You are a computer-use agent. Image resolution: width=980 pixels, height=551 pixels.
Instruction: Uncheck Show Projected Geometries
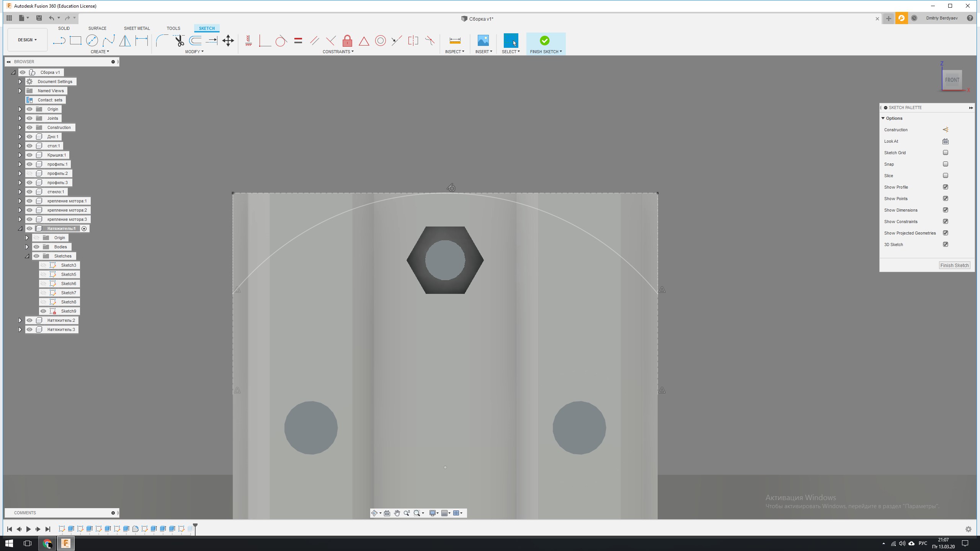946,233
